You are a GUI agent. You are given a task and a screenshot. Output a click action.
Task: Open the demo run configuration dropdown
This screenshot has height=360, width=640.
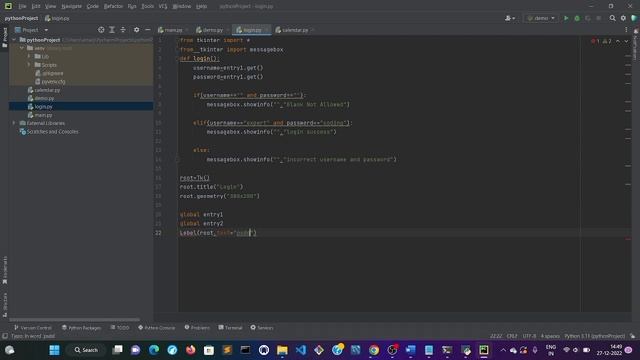point(541,18)
